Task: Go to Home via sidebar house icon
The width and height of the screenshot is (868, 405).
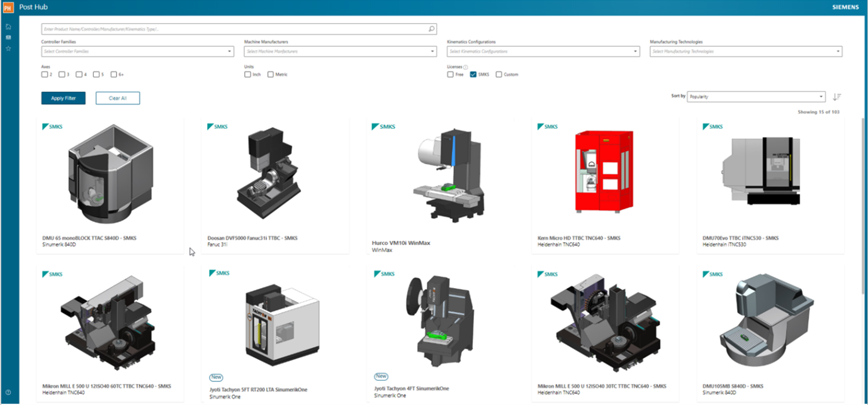Action: point(8,26)
